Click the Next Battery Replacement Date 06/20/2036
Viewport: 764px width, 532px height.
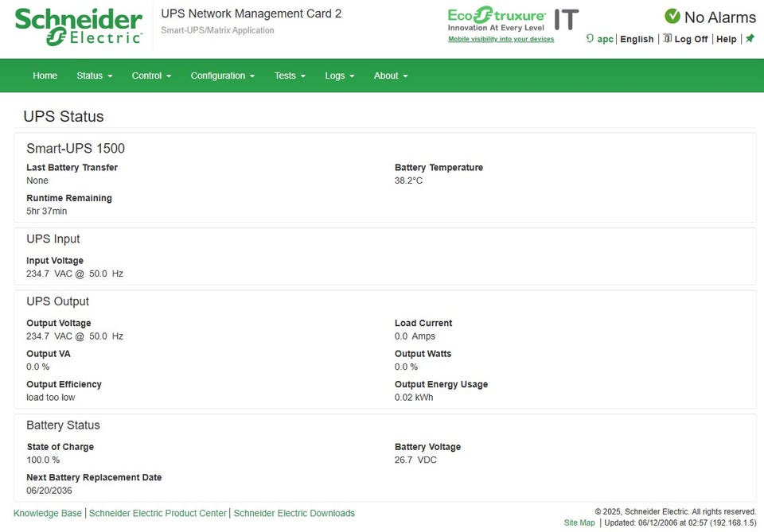point(49,490)
